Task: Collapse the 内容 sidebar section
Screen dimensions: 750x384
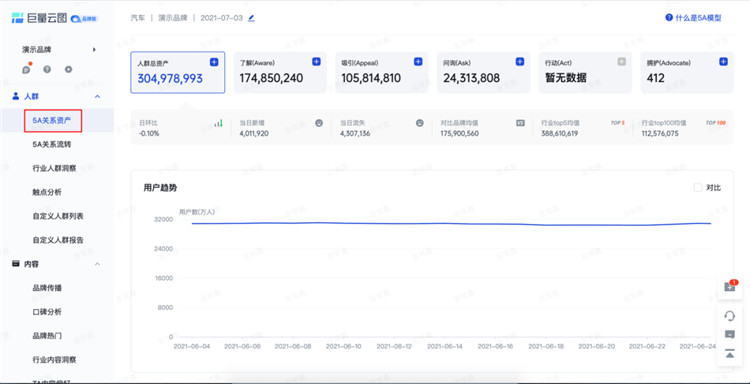Action: click(98, 264)
